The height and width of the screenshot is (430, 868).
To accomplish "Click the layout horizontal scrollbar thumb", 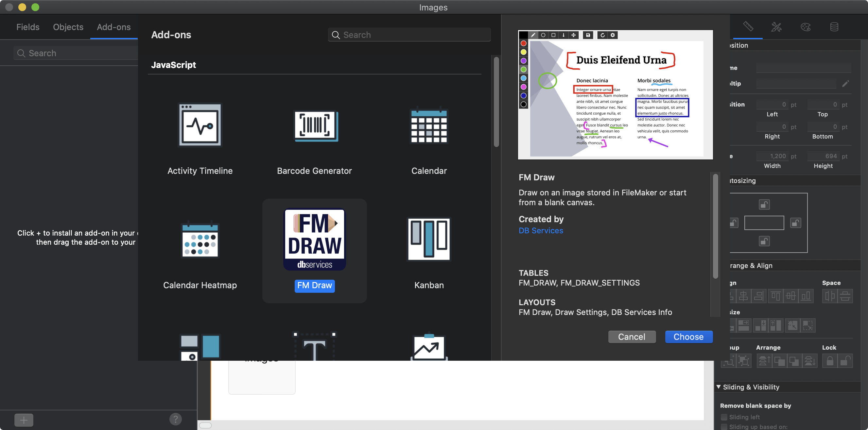I will click(x=205, y=425).
